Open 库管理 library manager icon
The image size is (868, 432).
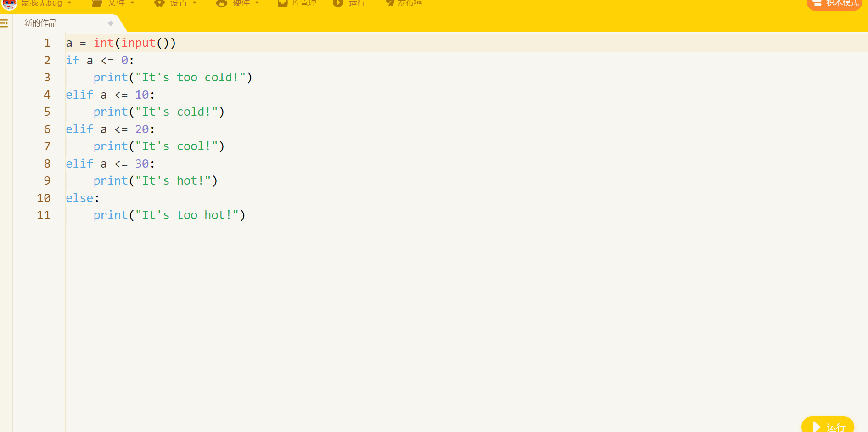(282, 3)
